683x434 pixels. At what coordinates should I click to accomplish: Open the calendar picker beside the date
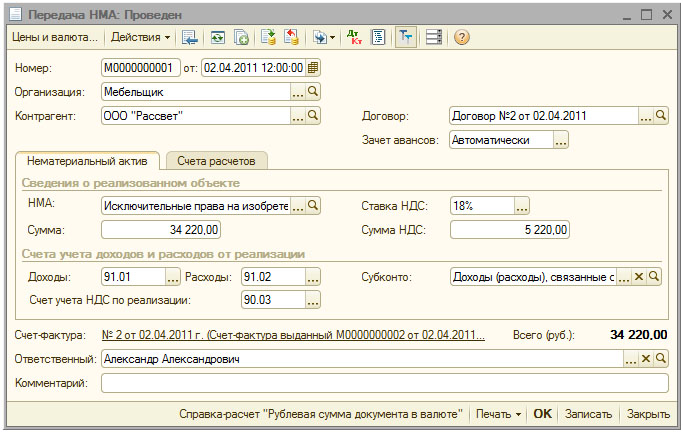click(x=313, y=68)
